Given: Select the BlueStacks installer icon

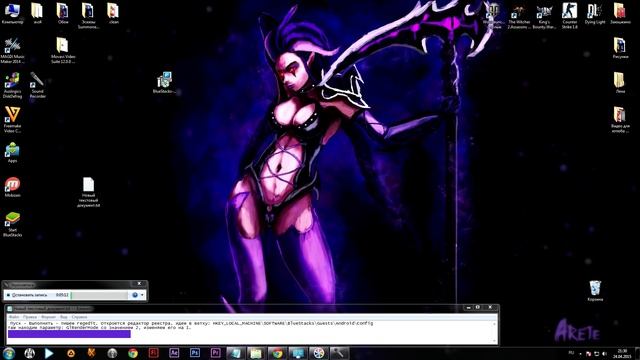Looking at the screenshot, I should coord(164,83).
